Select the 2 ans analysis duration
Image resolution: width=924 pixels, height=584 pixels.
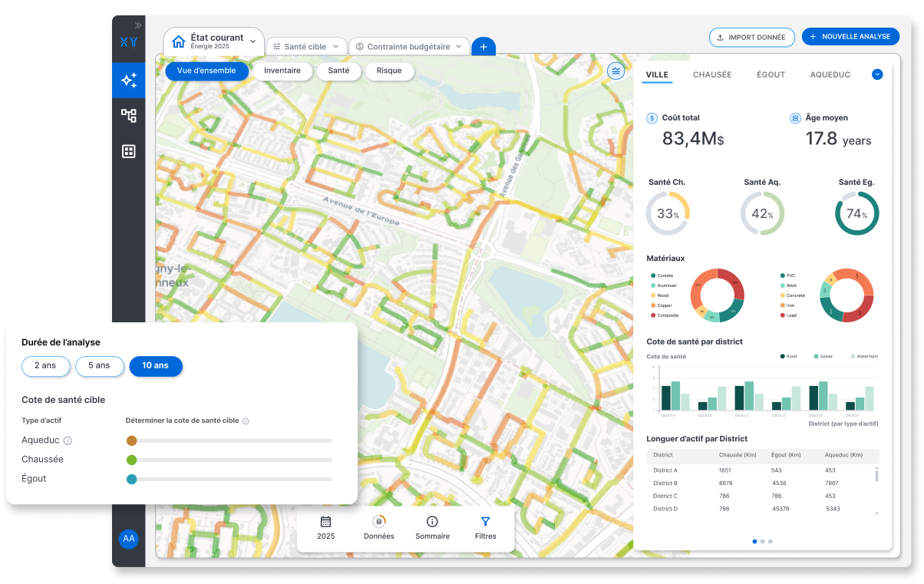click(45, 366)
